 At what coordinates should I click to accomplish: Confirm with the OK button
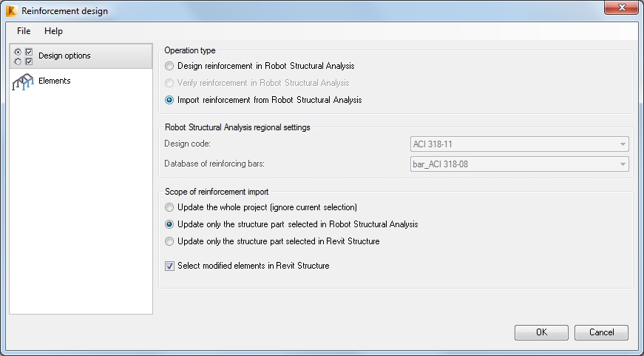coord(541,332)
